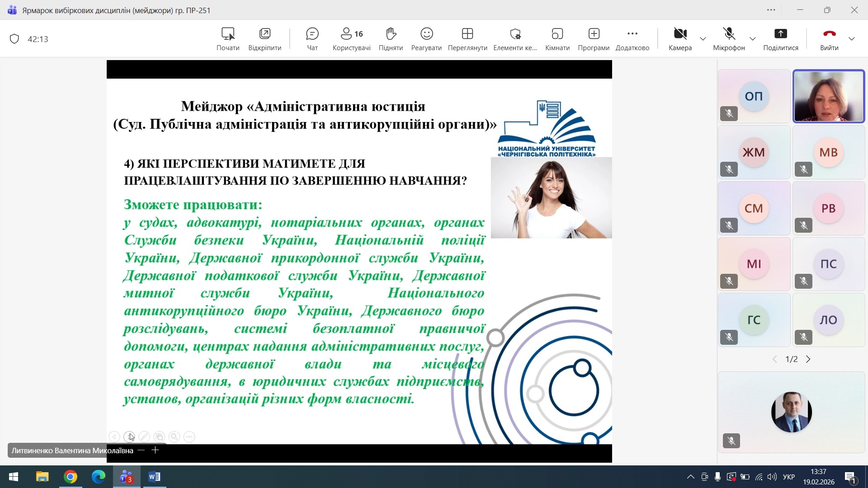Open the Додатково more actions menu
Viewport: 868px width, 488px height.
(632, 38)
